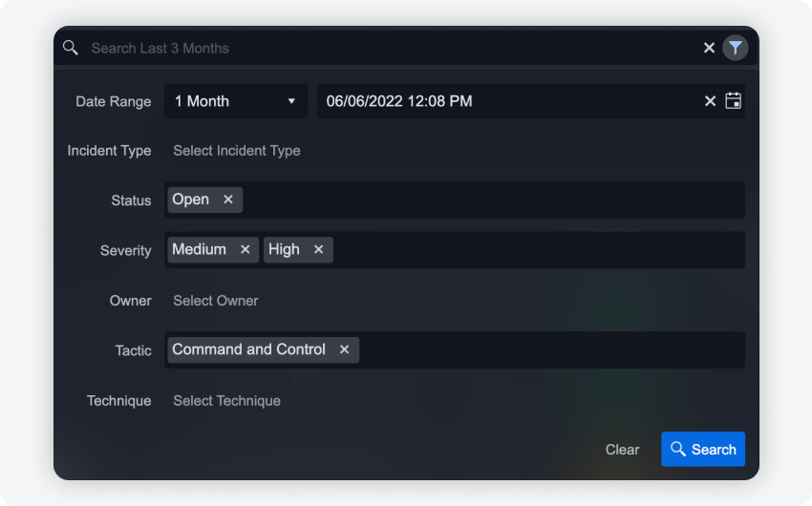The width and height of the screenshot is (812, 506).
Task: Clear the 06/06/2022 date value
Action: pos(710,101)
